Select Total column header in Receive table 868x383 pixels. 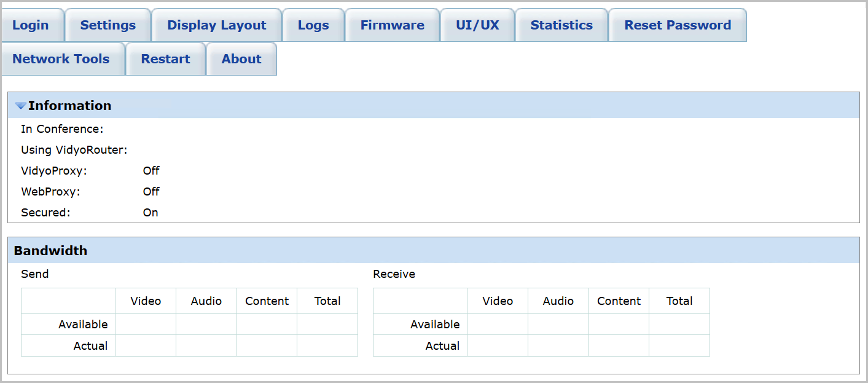(x=679, y=301)
